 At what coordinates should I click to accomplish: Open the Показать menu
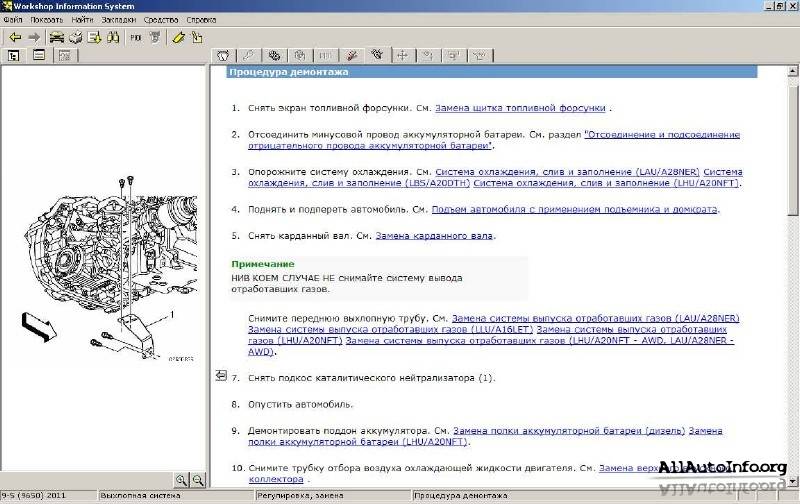point(46,20)
